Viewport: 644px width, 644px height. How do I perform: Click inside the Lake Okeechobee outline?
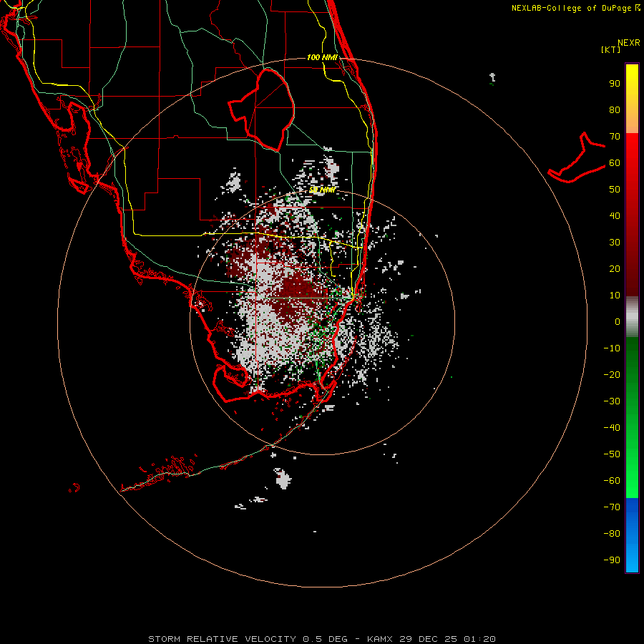tap(269, 109)
